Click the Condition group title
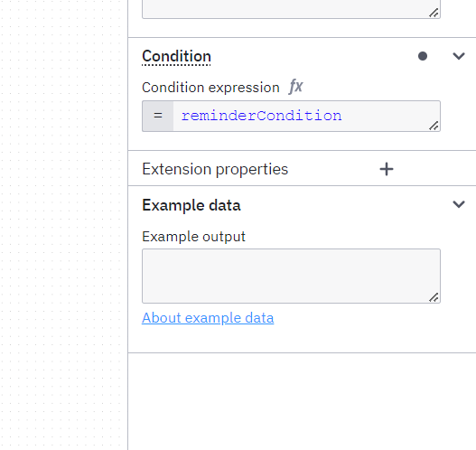The width and height of the screenshot is (476, 450). (176, 56)
